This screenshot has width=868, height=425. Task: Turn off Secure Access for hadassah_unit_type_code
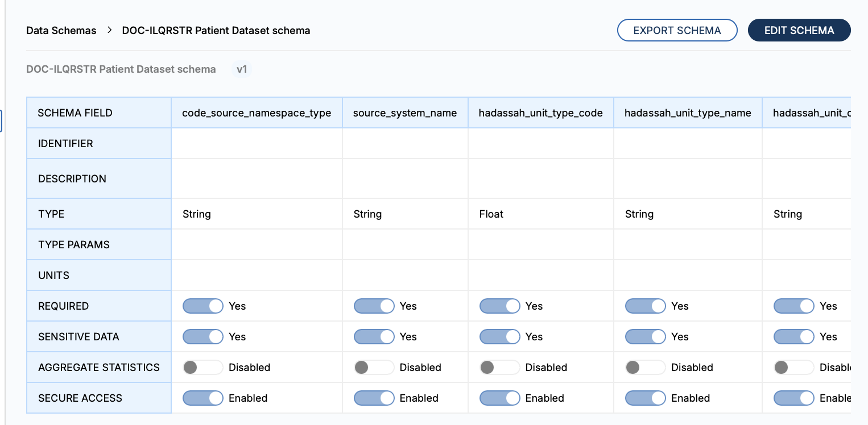500,398
